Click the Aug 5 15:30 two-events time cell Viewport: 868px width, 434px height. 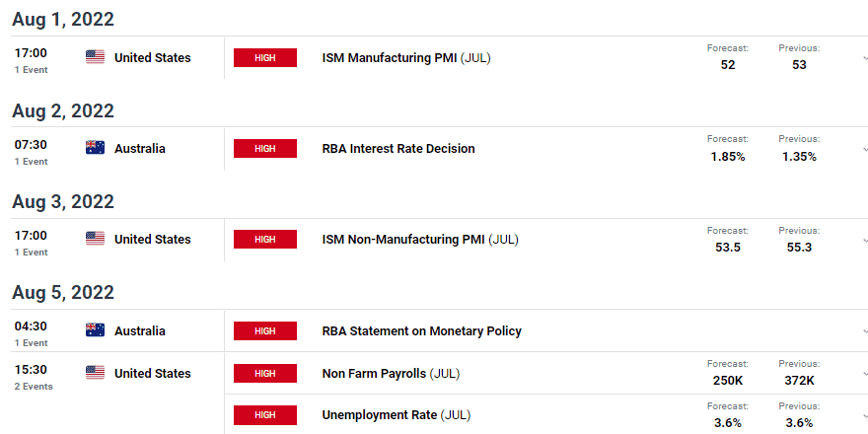click(34, 377)
